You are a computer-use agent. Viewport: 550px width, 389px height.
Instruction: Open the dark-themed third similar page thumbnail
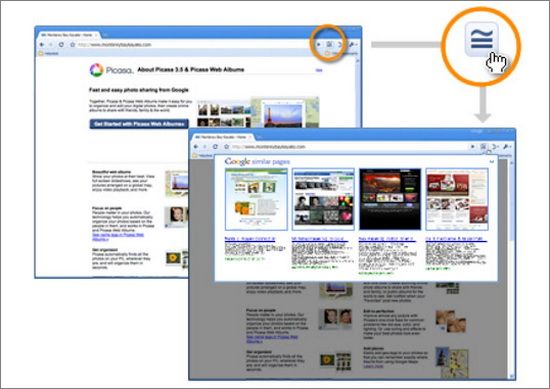click(390, 199)
